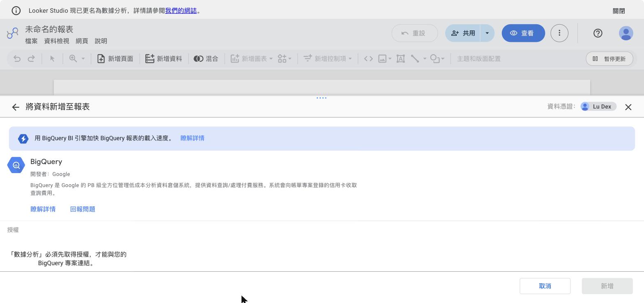Select the selection mode pointer tool
Viewport: 644px width, 303px height.
tap(52, 59)
